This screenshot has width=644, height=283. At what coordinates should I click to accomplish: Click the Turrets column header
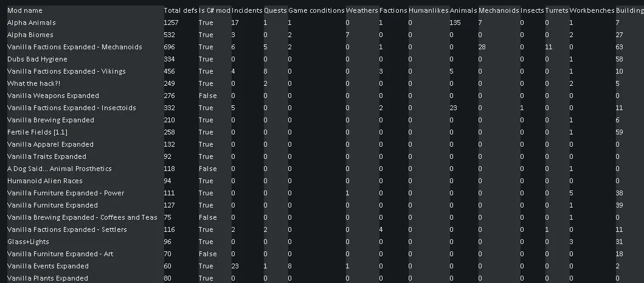[556, 10]
